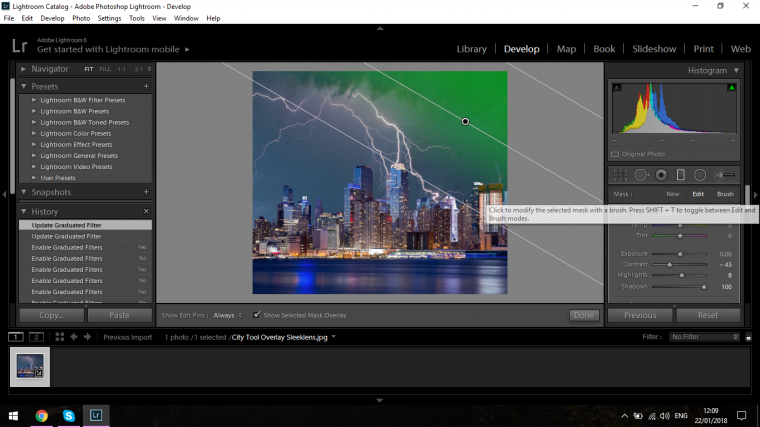Go back with the left arrow
The width and height of the screenshot is (760, 427).
coord(74,337)
